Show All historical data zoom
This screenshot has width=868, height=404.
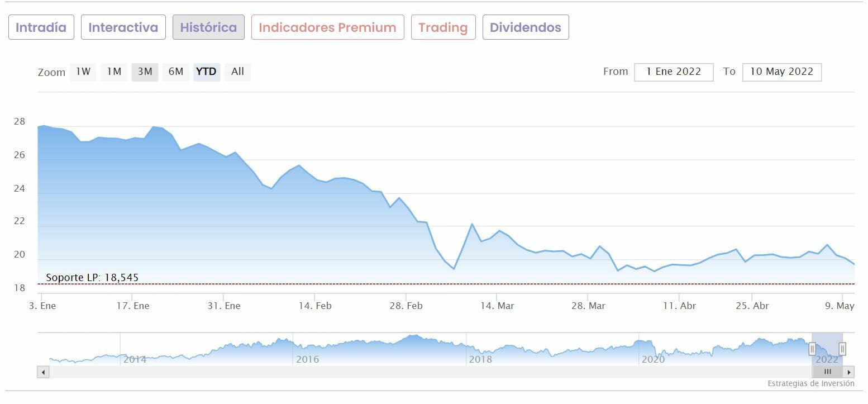[238, 72]
